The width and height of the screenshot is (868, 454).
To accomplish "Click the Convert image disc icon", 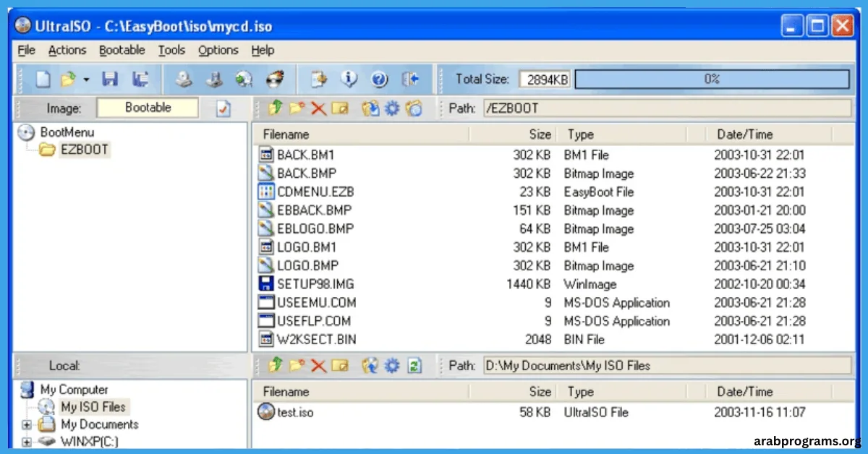I will [244, 79].
